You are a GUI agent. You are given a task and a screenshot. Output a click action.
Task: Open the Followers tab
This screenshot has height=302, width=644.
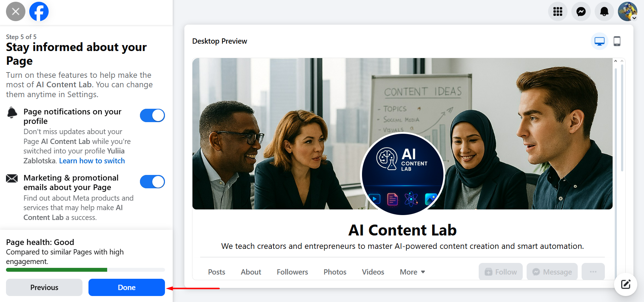pyautogui.click(x=292, y=272)
